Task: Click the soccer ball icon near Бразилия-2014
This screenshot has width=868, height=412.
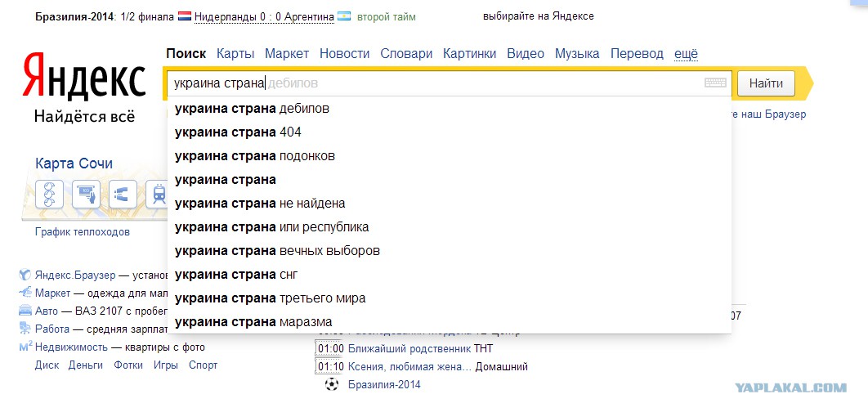Action: (332, 383)
